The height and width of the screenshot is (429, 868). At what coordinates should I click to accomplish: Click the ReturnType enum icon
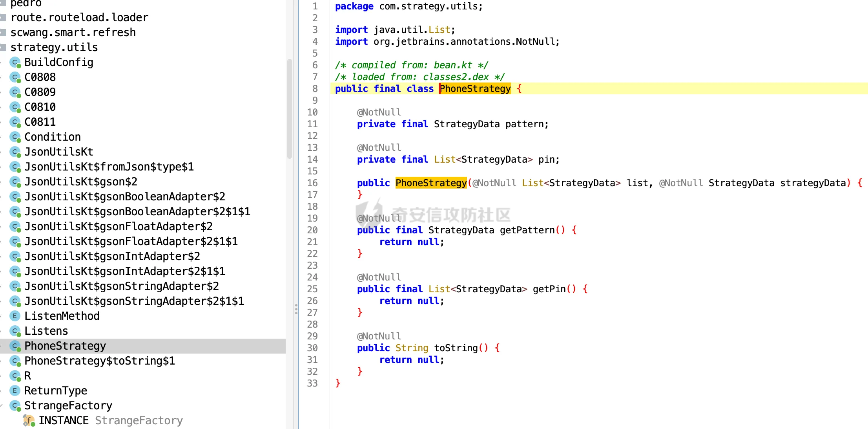point(15,390)
